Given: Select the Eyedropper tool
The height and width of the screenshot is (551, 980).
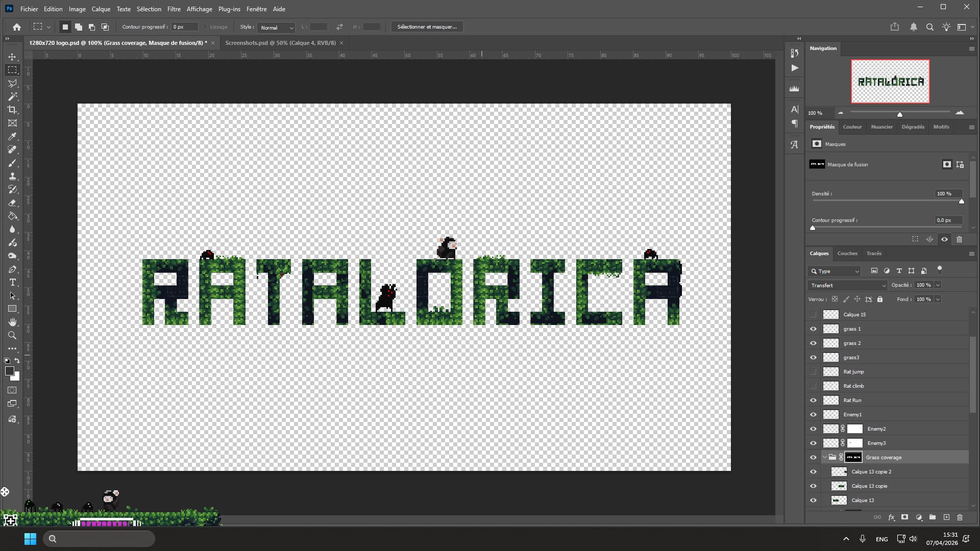Looking at the screenshot, I should coord(12,136).
